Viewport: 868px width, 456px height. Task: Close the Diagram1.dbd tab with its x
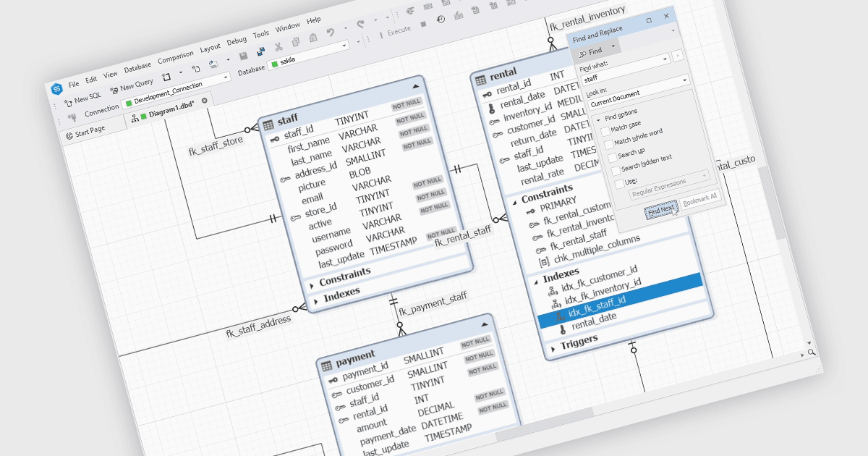(x=204, y=101)
